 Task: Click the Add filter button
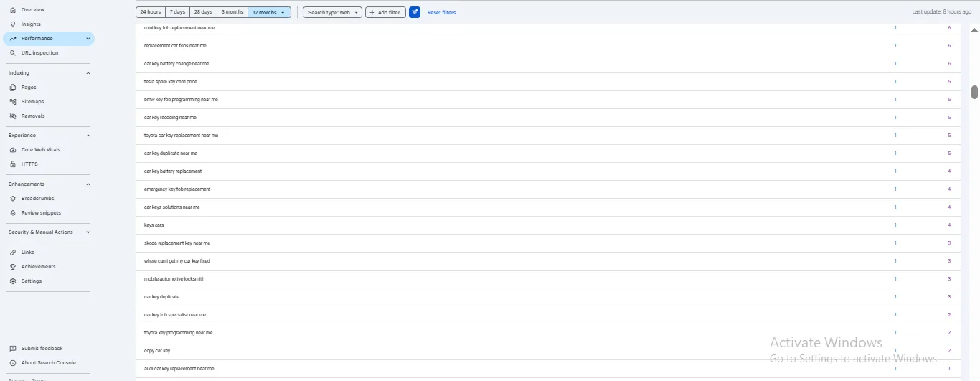(385, 12)
